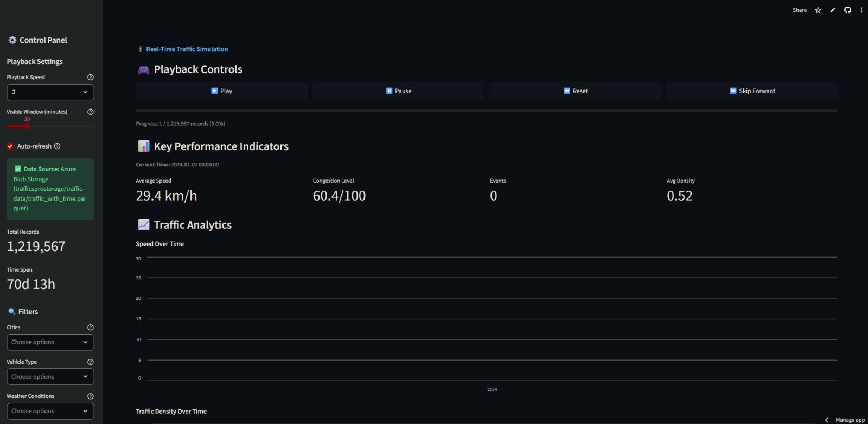The width and height of the screenshot is (868, 424).
Task: Click the Key Performance Indicators chart icon
Action: 143,146
